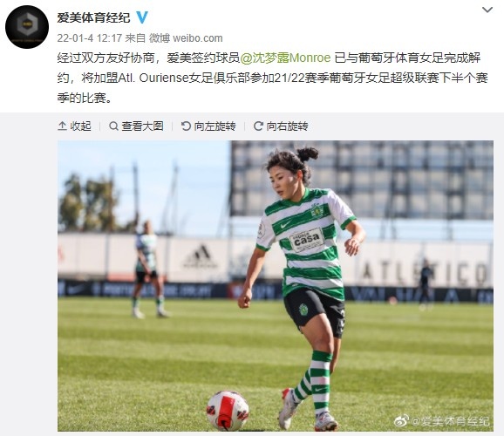504x436 pixels.
Task: Click the soccer ball in the photo
Action: click(x=228, y=411)
